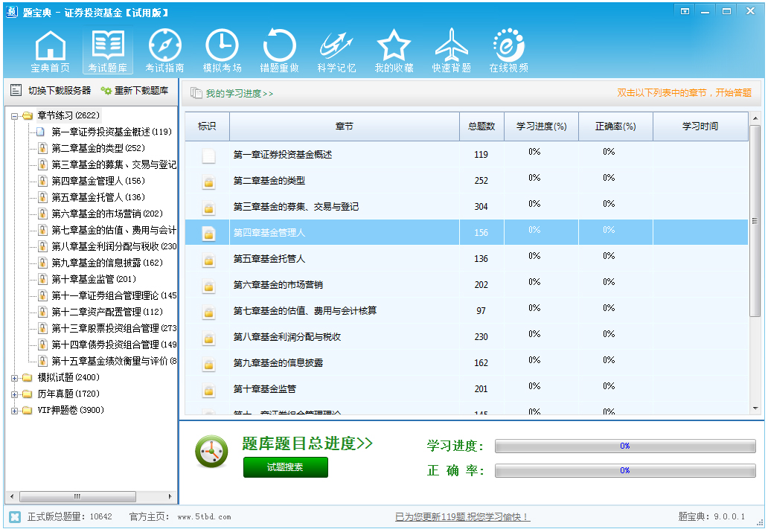Click the stopwatch progress icon

coord(211,451)
